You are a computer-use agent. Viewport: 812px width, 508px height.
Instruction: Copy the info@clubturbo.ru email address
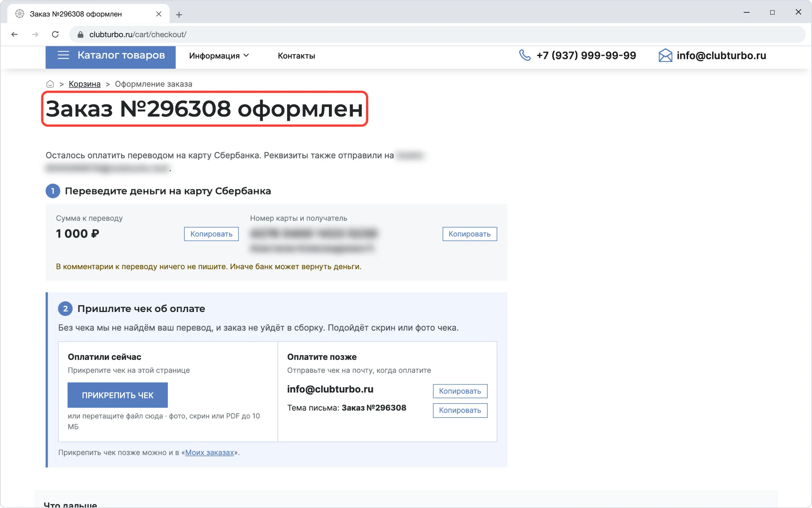[460, 391]
